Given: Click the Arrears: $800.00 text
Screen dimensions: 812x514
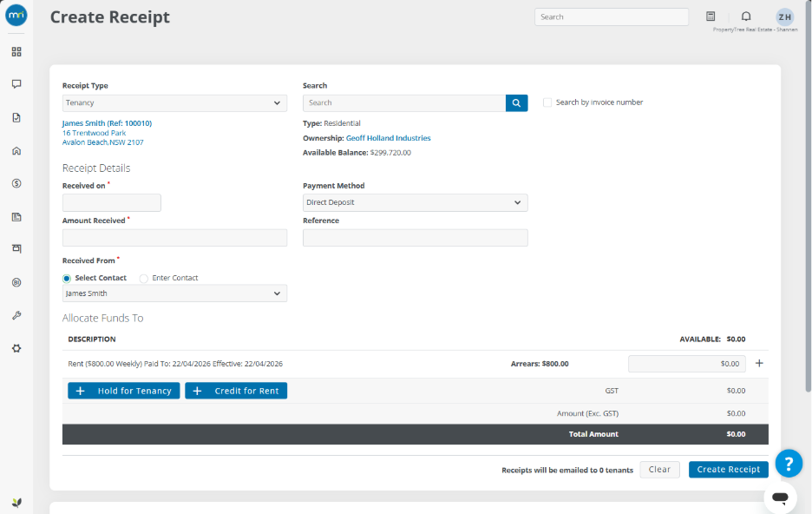Looking at the screenshot, I should coord(540,364).
